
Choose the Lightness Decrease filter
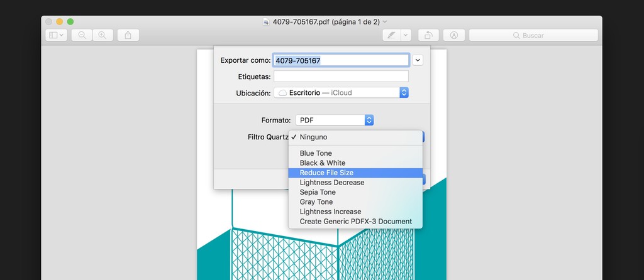pyautogui.click(x=355, y=183)
